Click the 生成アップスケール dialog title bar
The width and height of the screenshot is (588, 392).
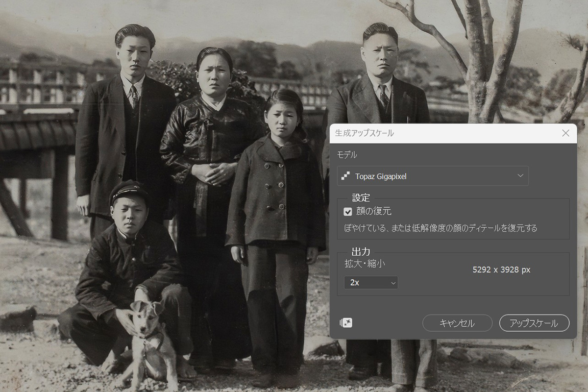[441, 133]
